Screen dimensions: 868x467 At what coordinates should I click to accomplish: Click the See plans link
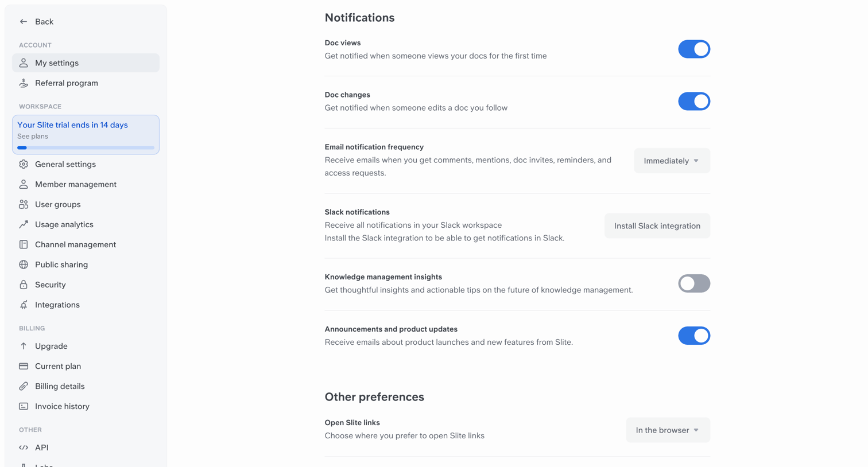(x=33, y=137)
